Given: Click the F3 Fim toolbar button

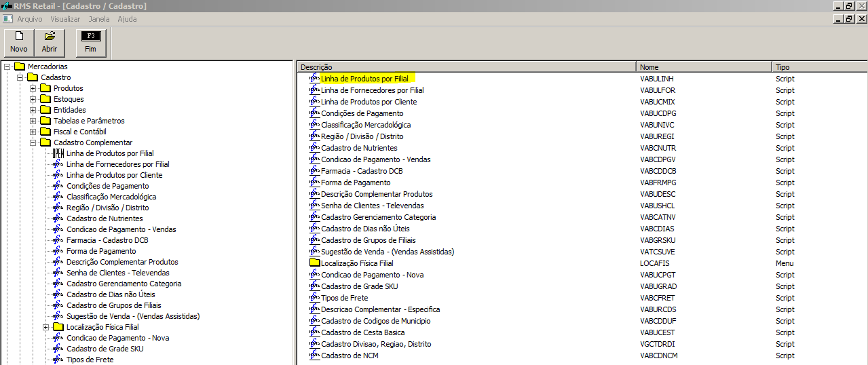Looking at the screenshot, I should coord(90,42).
